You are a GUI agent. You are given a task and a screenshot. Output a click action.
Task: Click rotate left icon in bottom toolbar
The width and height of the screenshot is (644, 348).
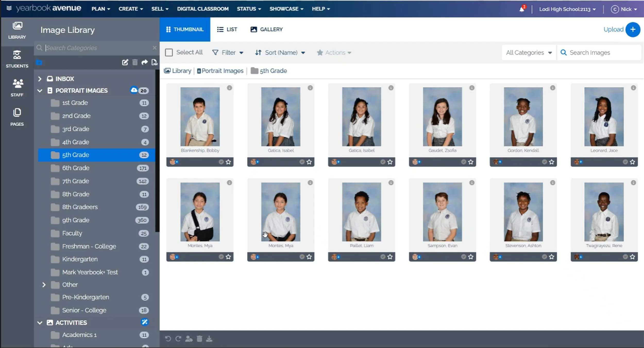[x=168, y=339]
